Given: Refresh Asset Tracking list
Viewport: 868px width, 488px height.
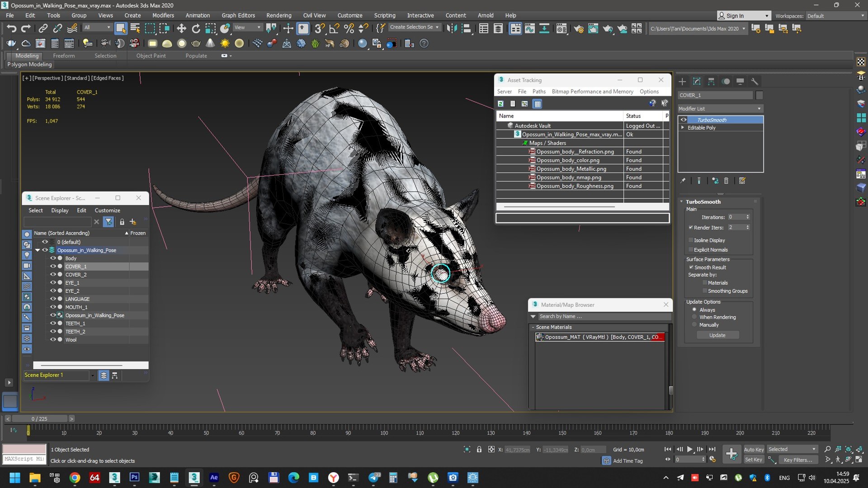Looking at the screenshot, I should pos(501,104).
